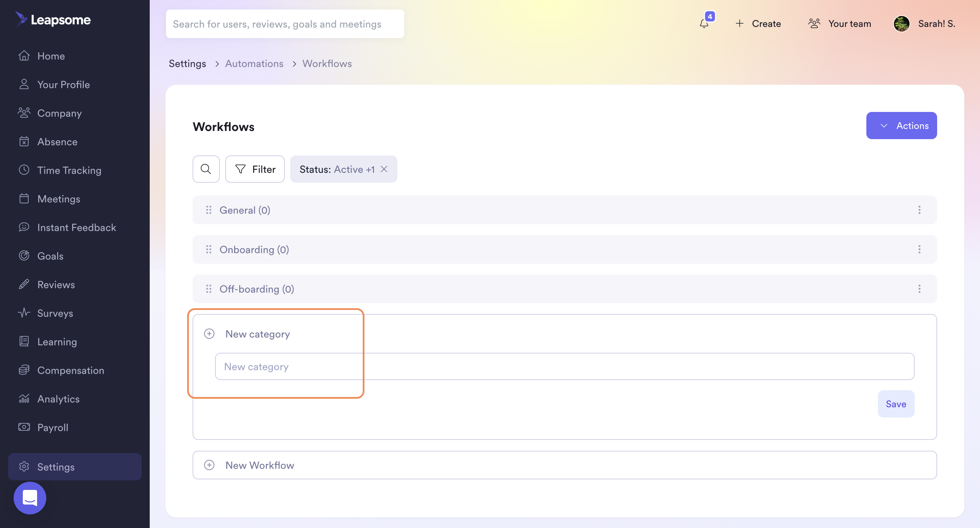Click the magnifier search icon in Workflows
Image resolution: width=980 pixels, height=528 pixels.
click(x=206, y=169)
